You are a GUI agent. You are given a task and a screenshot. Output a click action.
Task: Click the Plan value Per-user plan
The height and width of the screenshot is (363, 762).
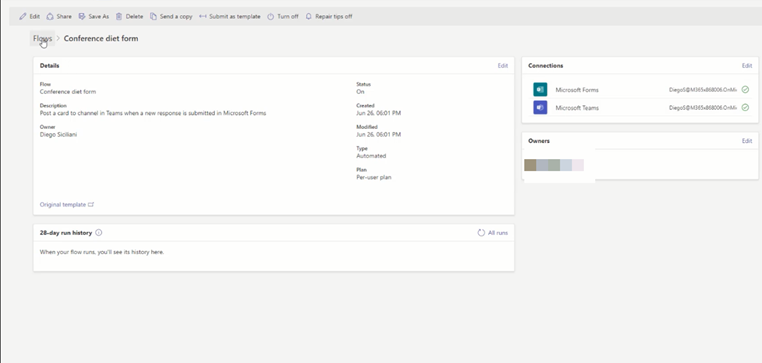coord(374,177)
